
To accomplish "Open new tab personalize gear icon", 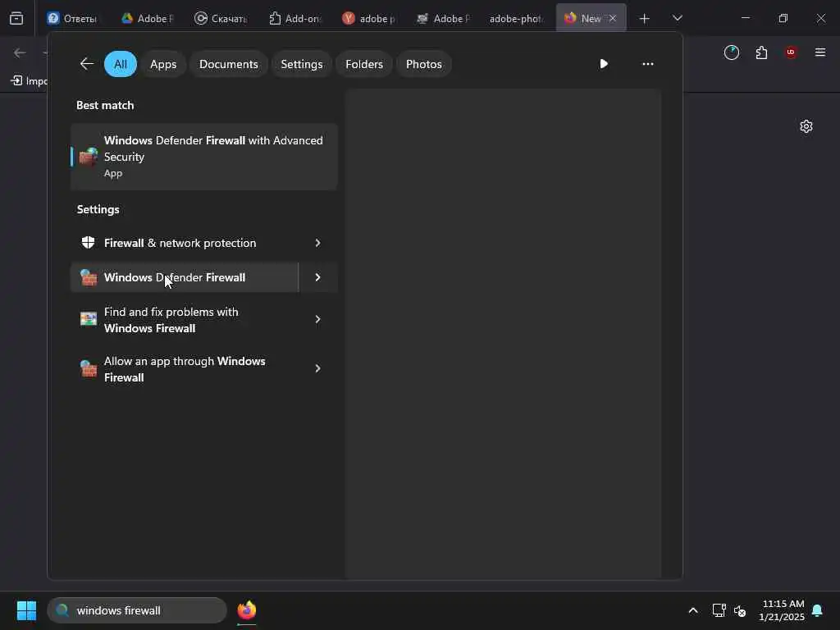I will tap(806, 126).
